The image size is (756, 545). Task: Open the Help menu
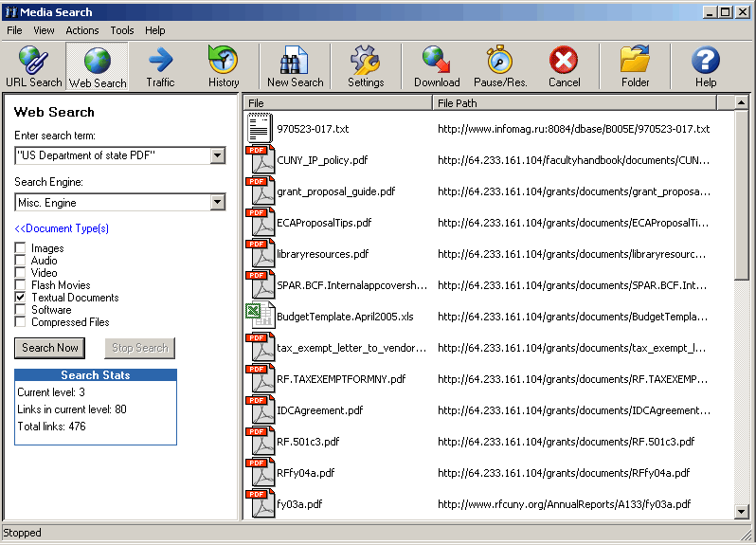(154, 30)
